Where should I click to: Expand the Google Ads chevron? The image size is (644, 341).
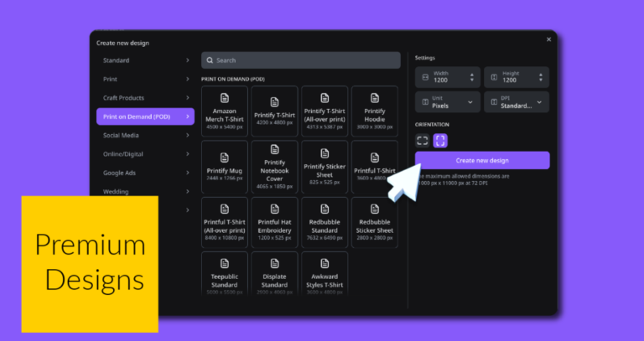pyautogui.click(x=188, y=173)
